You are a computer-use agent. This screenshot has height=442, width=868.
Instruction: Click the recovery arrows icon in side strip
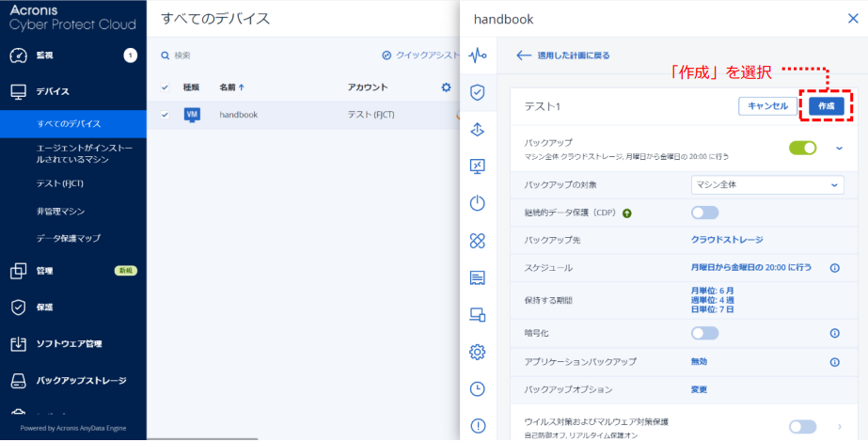tap(478, 130)
